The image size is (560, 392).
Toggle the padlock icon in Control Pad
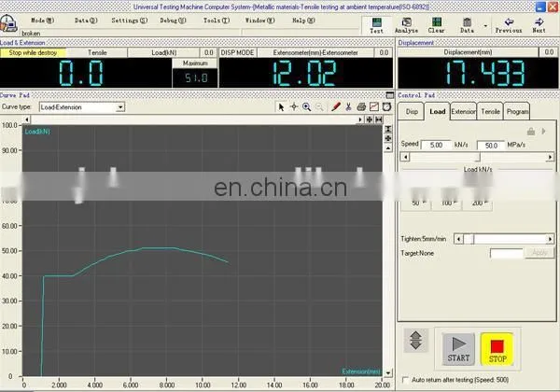[531, 132]
